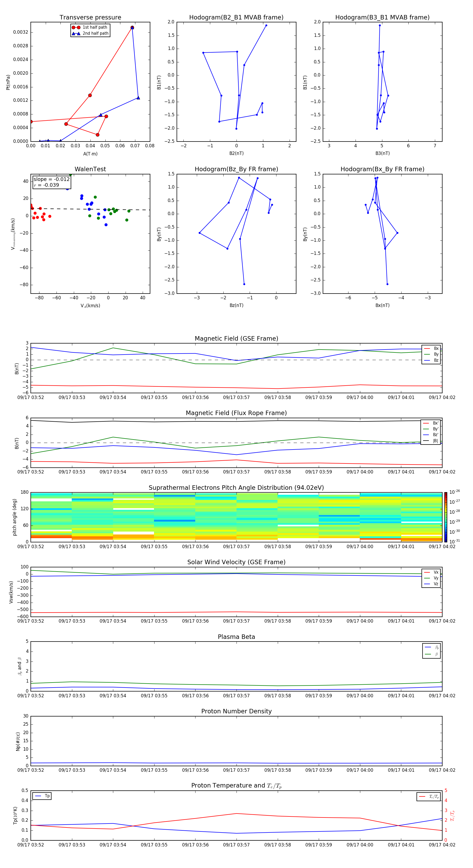Viewport: 473px width, 868px height.
Task: Click the Bz' legend entry in Flux Rope plot
Action: [x=431, y=435]
